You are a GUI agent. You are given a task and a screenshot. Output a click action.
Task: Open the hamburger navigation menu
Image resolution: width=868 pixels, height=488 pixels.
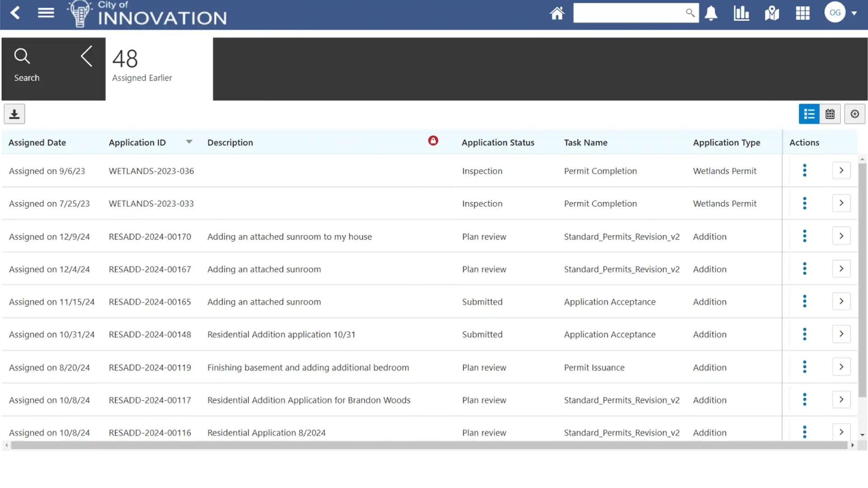(46, 13)
